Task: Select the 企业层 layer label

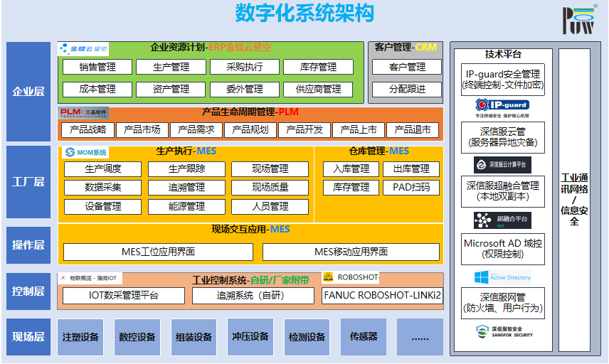Action: pos(28,92)
